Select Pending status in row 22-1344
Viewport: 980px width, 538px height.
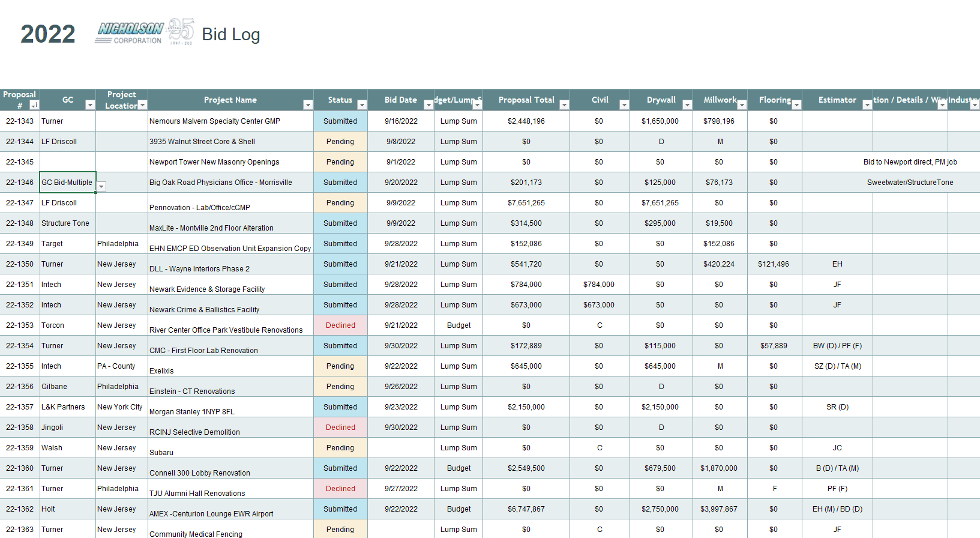(x=340, y=142)
